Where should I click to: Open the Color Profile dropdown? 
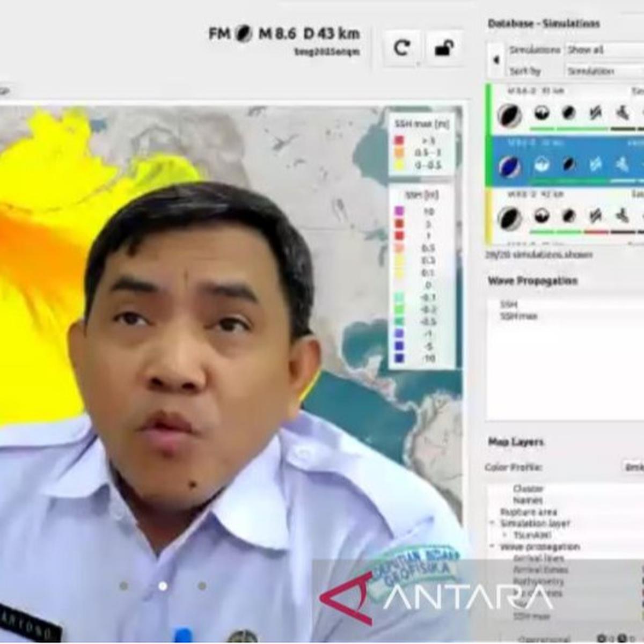point(633,467)
